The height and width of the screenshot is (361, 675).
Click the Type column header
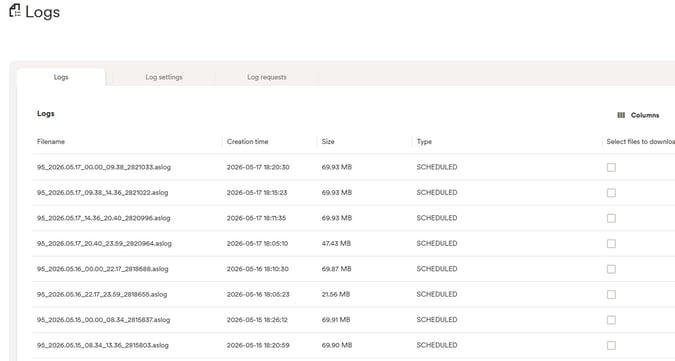pos(424,142)
